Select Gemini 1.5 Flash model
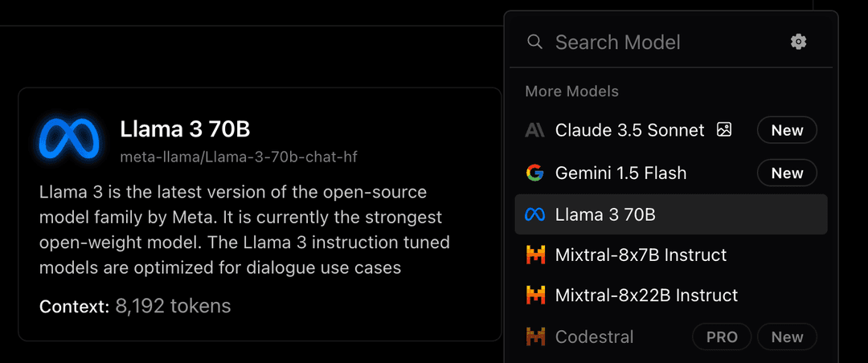The width and height of the screenshot is (868, 363). (671, 173)
